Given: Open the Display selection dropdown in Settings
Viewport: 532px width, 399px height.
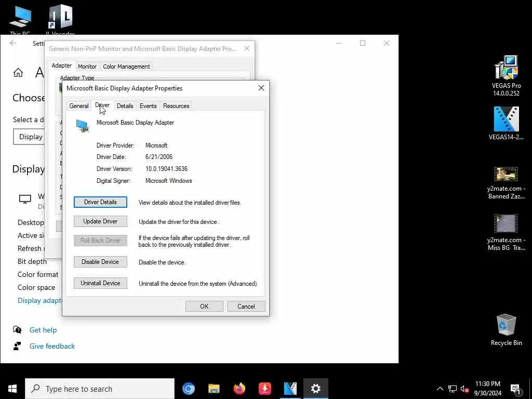Looking at the screenshot, I should 29,137.
